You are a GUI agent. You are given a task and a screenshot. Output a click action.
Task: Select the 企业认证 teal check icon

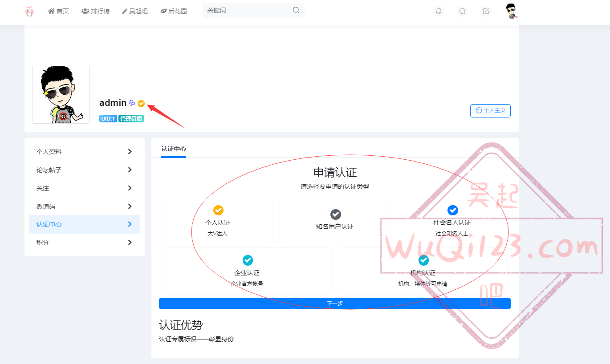[248, 260]
